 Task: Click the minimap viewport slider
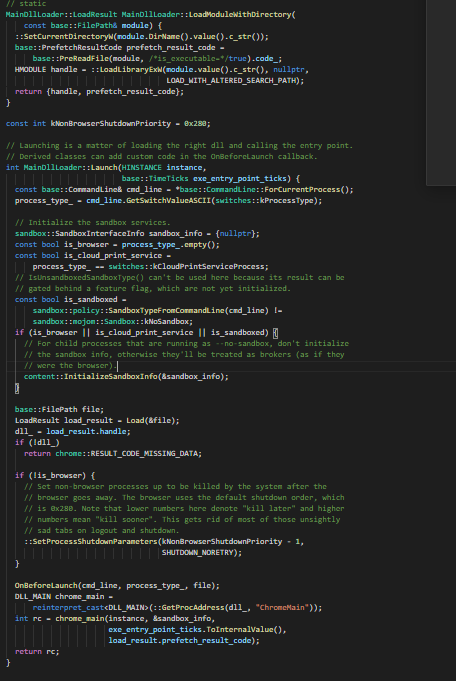click(x=441, y=93)
